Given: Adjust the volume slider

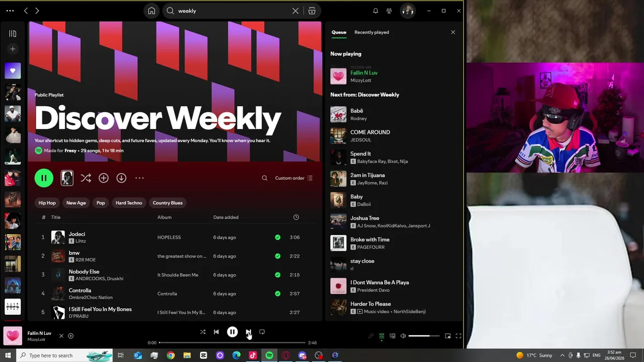Looking at the screenshot, I should [424, 336].
